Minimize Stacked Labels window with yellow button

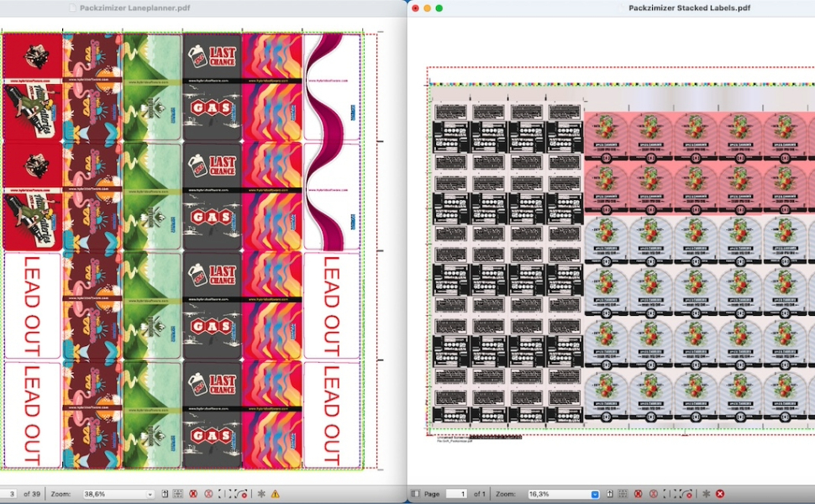[427, 8]
